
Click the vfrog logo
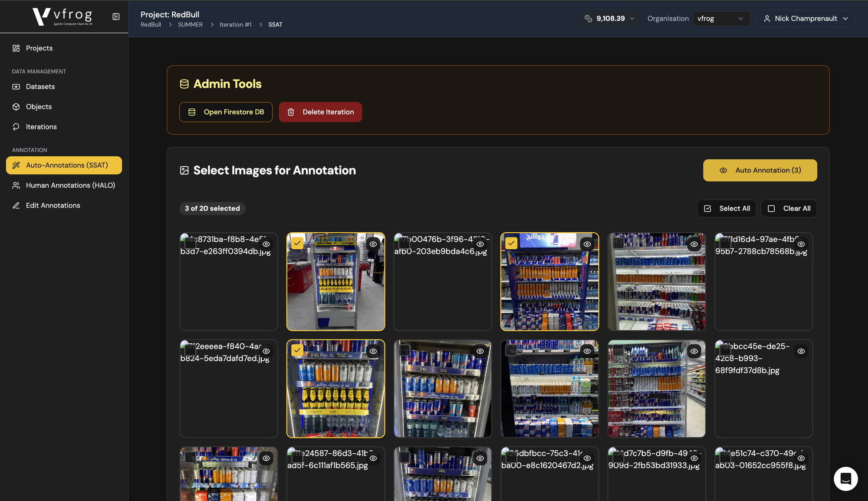pos(62,16)
